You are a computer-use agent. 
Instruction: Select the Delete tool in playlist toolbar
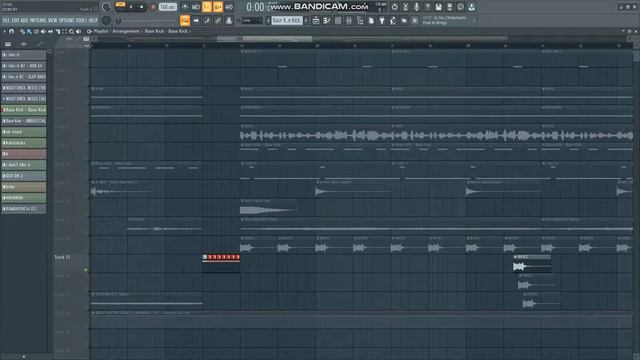[x=36, y=31]
